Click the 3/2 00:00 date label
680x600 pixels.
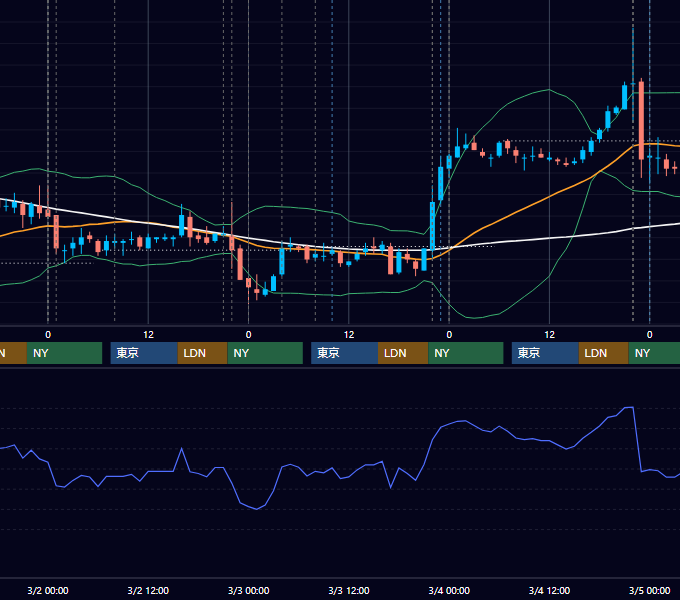(48, 590)
